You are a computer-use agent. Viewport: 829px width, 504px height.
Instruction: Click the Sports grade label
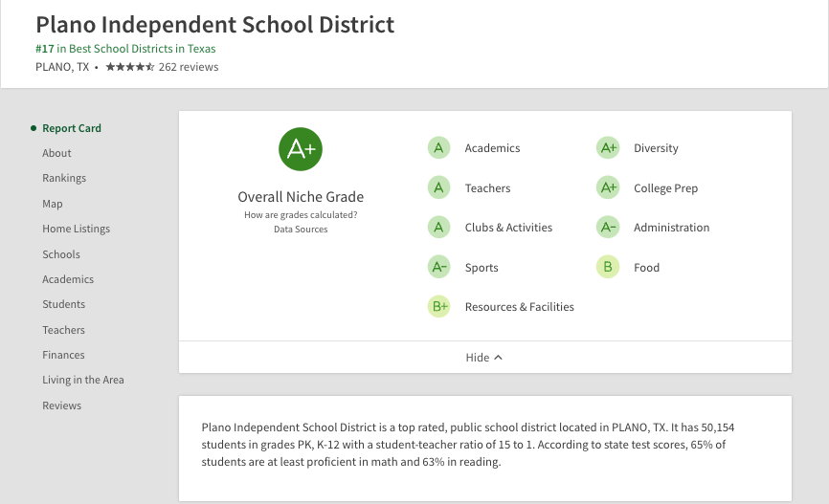482,268
